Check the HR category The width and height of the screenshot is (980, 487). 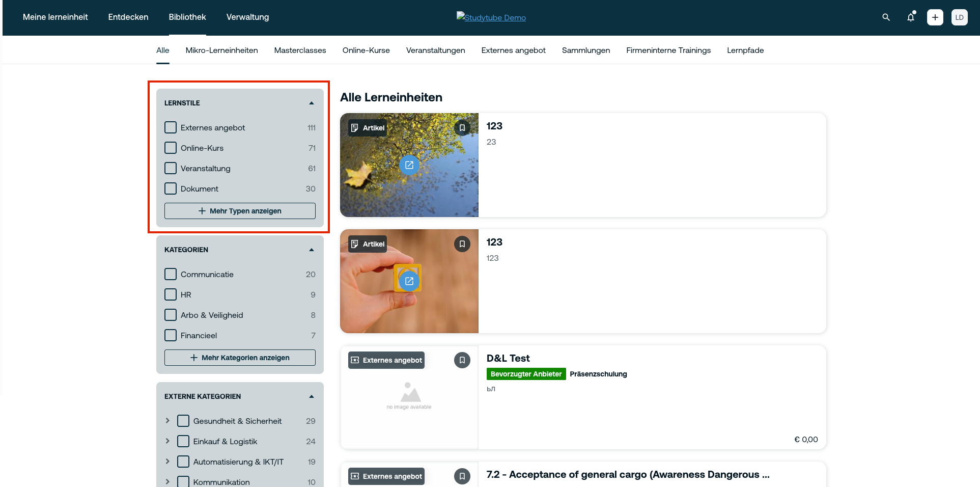click(x=171, y=294)
